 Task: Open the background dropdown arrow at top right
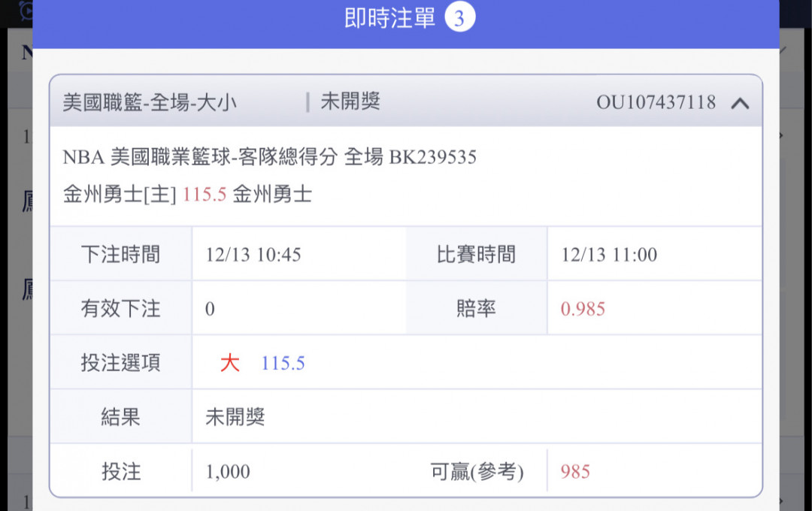coord(781,50)
